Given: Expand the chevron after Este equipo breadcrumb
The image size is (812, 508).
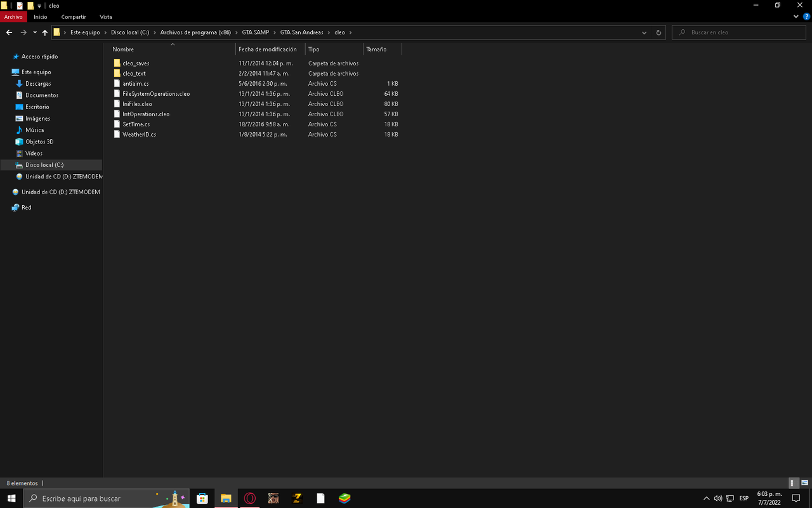Looking at the screenshot, I should click(105, 32).
